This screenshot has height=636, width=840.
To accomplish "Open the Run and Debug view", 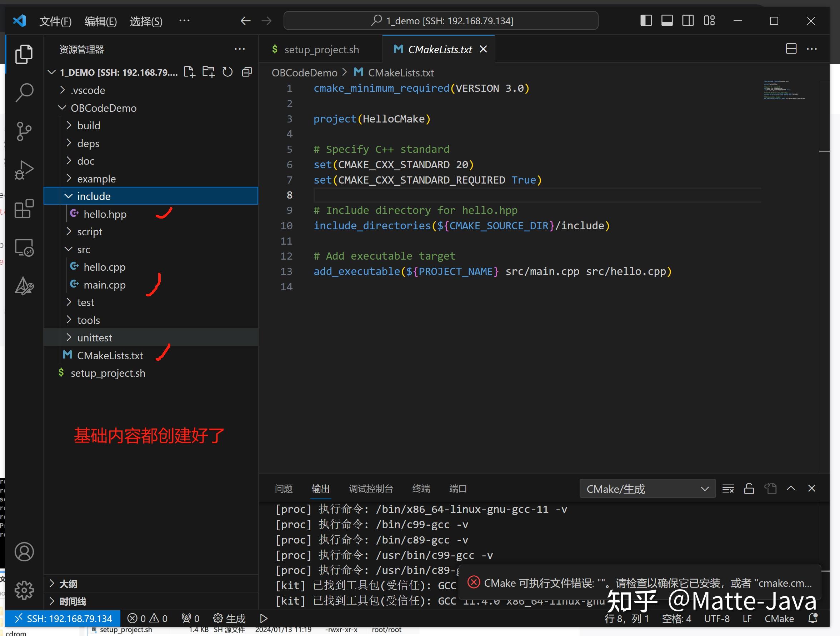I will [24, 170].
